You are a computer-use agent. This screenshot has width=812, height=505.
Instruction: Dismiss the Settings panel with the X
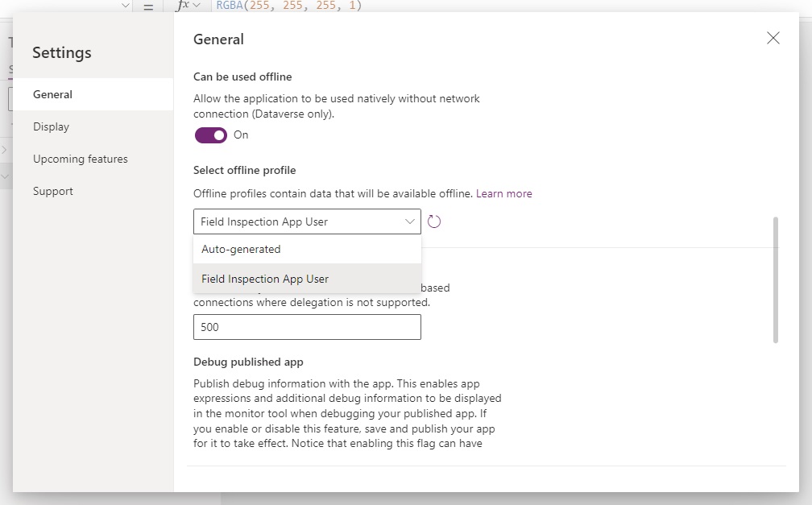point(773,38)
